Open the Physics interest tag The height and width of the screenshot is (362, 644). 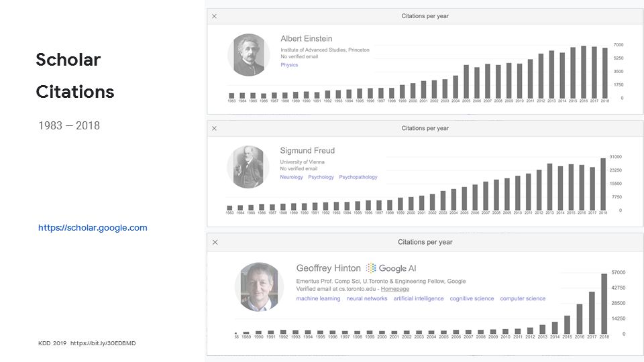click(x=289, y=65)
